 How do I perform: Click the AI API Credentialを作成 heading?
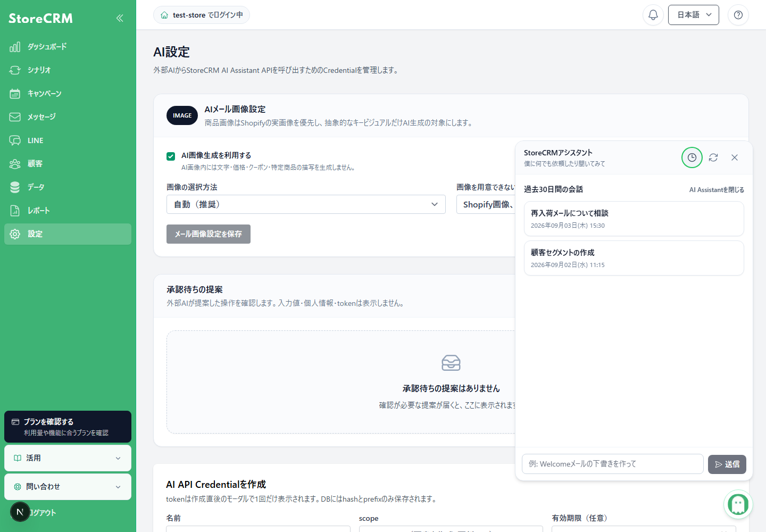[216, 485]
